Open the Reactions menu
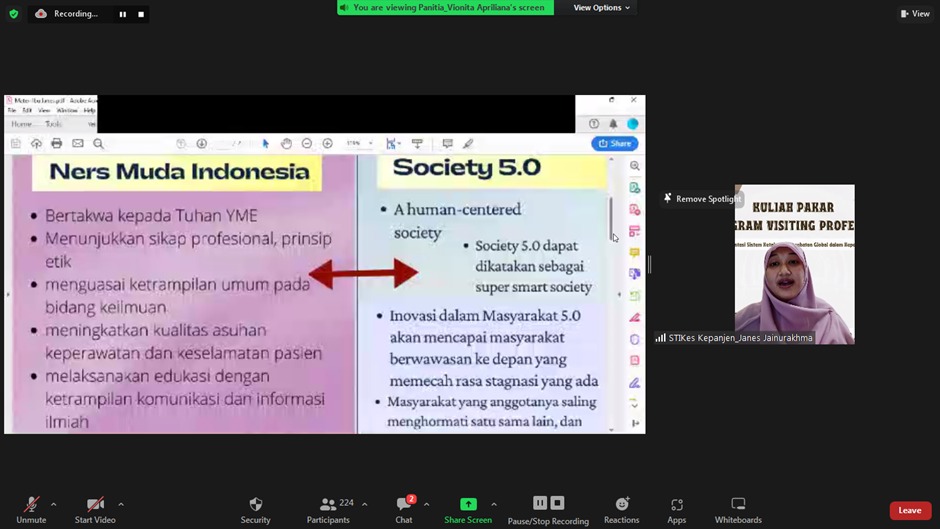This screenshot has width=940, height=529. tap(621, 505)
